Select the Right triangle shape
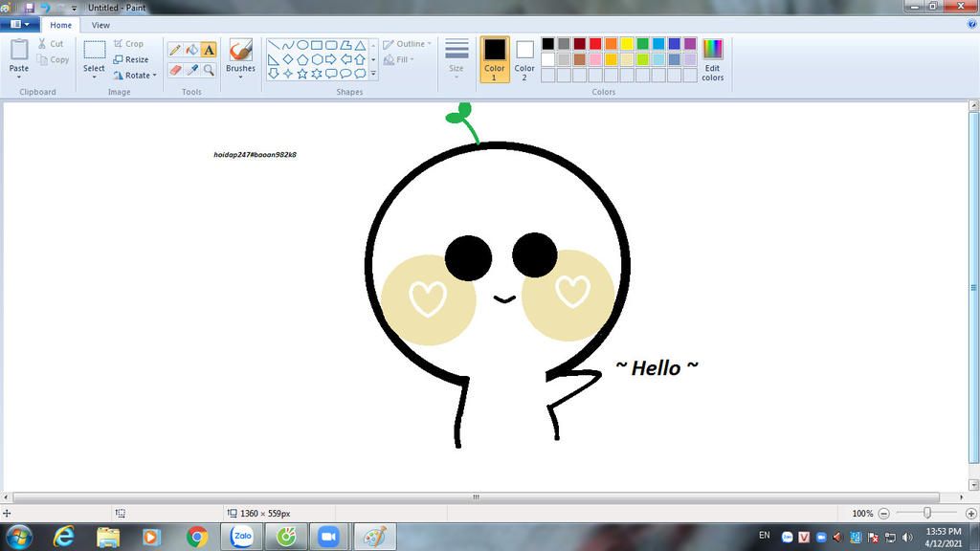The width and height of the screenshot is (980, 551). [274, 59]
